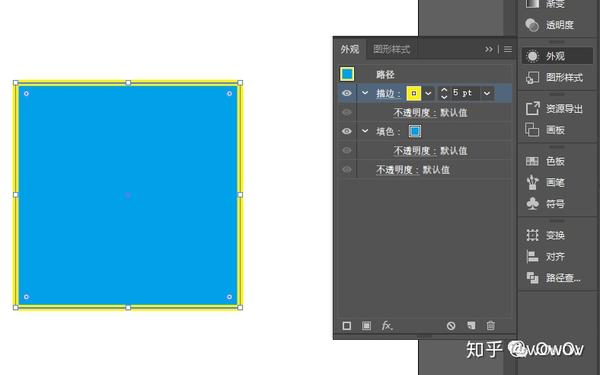This screenshot has height=375, width=600.
Task: Open the 5 pt stroke weight dropdown arrow
Action: point(487,93)
